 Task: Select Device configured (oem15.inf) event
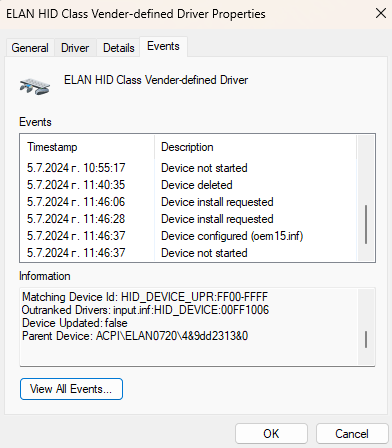188,236
